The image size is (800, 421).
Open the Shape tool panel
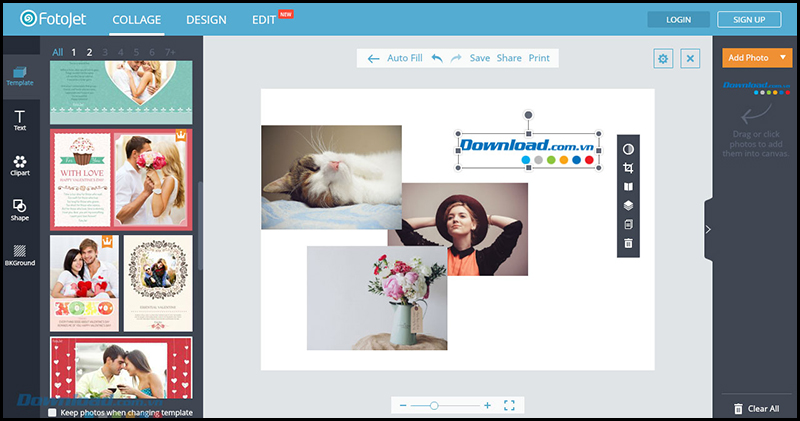click(x=20, y=210)
